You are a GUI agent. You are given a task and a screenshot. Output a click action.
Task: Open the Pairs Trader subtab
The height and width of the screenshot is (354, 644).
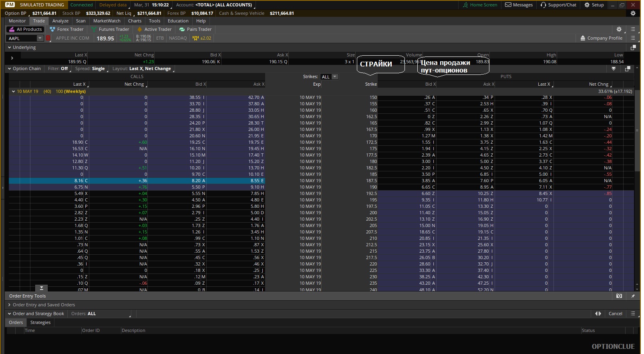pyautogui.click(x=195, y=29)
